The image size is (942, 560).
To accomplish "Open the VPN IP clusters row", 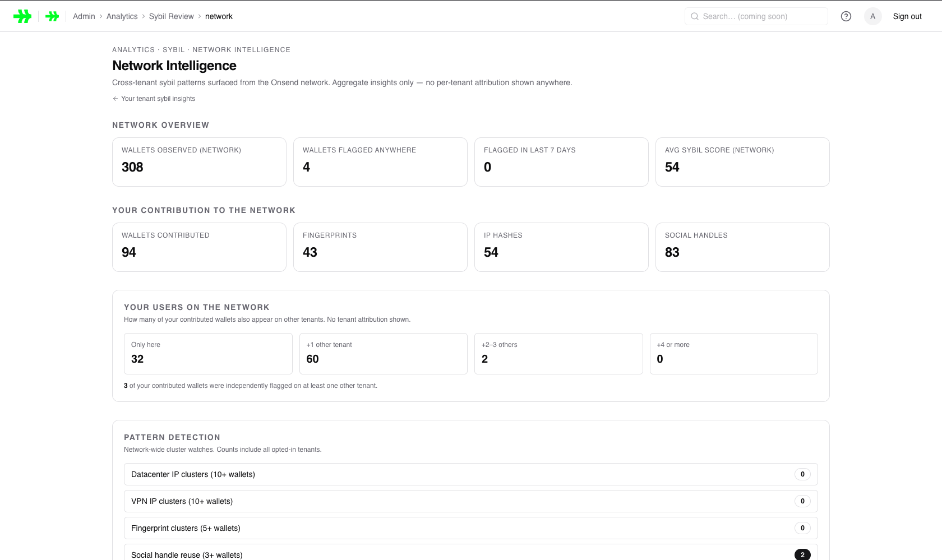I will pyautogui.click(x=471, y=501).
